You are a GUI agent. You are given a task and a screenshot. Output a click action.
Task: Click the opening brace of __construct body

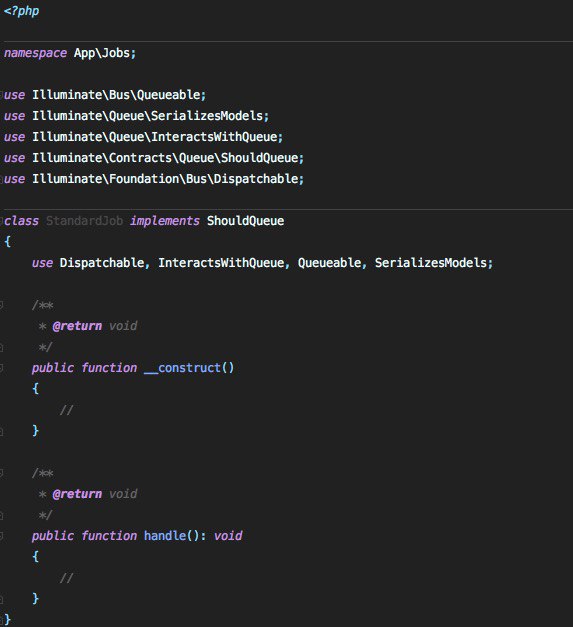click(36, 388)
